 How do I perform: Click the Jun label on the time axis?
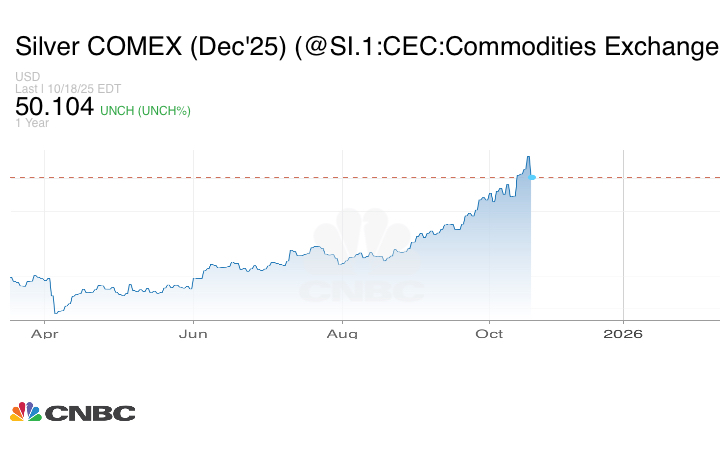click(x=193, y=333)
